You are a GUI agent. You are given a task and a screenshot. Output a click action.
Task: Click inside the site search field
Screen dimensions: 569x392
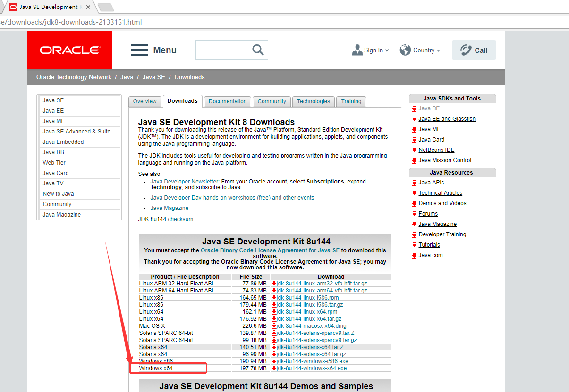coord(224,50)
